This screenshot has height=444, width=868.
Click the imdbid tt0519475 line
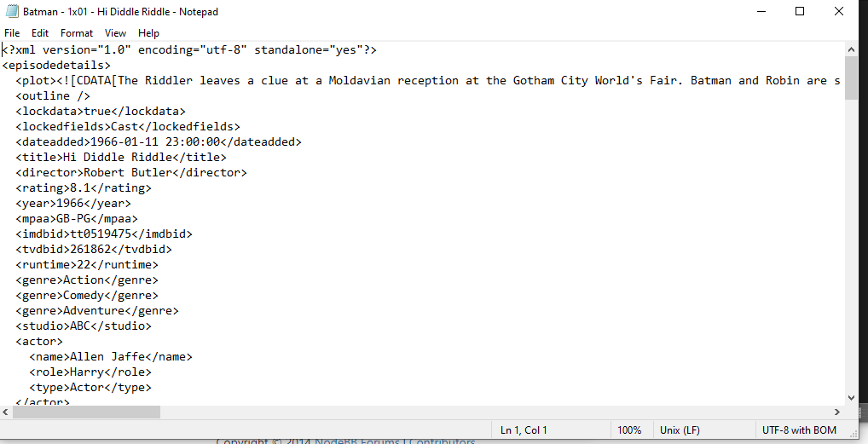[x=104, y=234]
